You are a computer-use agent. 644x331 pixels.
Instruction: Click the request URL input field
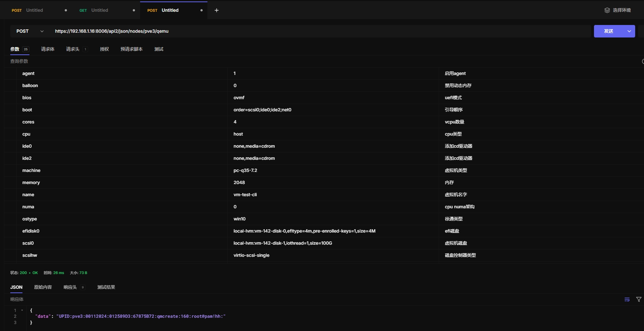click(320, 31)
